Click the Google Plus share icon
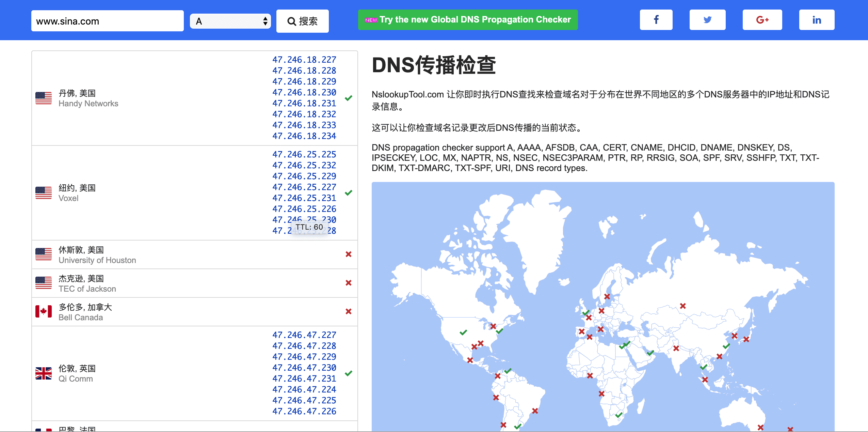Viewport: 868px width, 432px height. click(x=762, y=20)
